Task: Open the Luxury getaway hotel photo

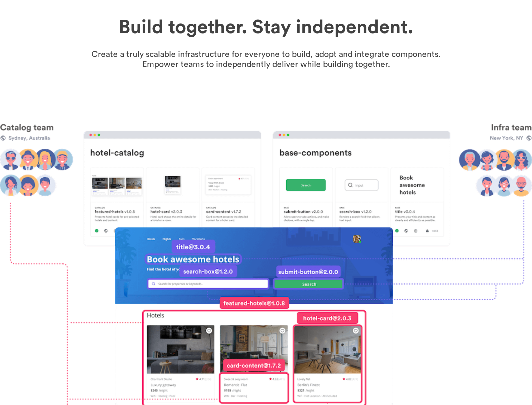Action: pos(181,349)
